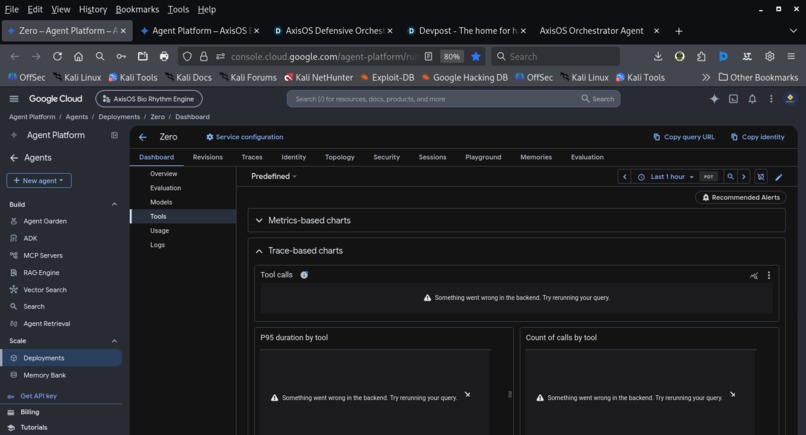Image resolution: width=806 pixels, height=435 pixels.
Task: Open the header three-dot more options menu
Action: (x=771, y=99)
